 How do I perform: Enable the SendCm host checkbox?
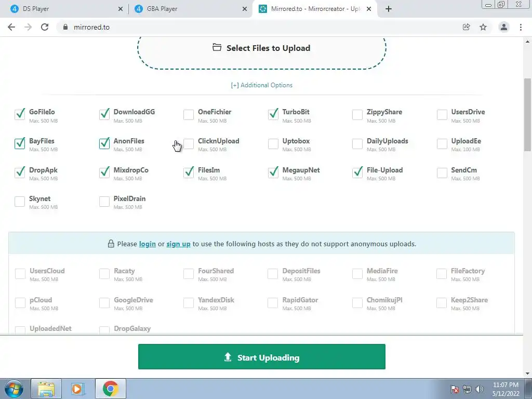[442, 172]
